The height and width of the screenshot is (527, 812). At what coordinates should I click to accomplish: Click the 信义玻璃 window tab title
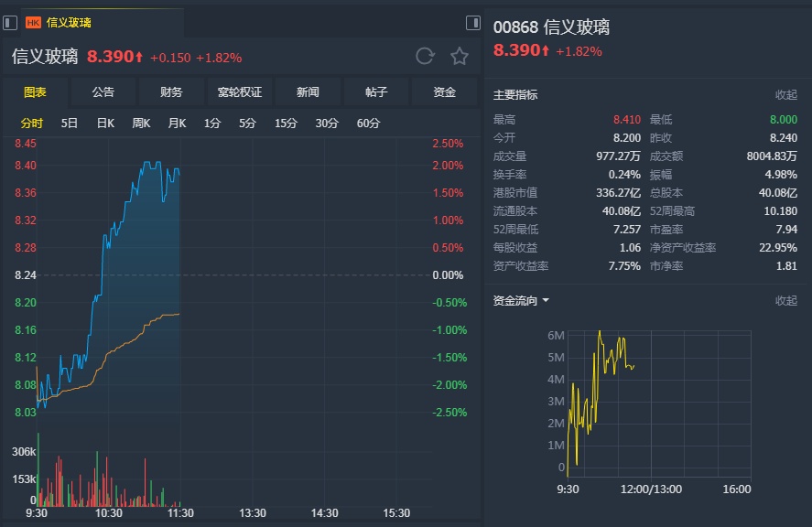69,23
